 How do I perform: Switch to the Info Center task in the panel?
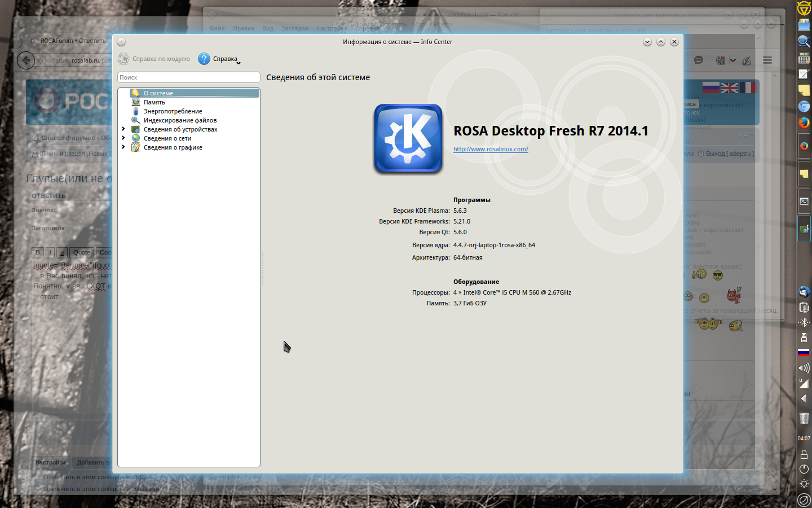click(804, 229)
